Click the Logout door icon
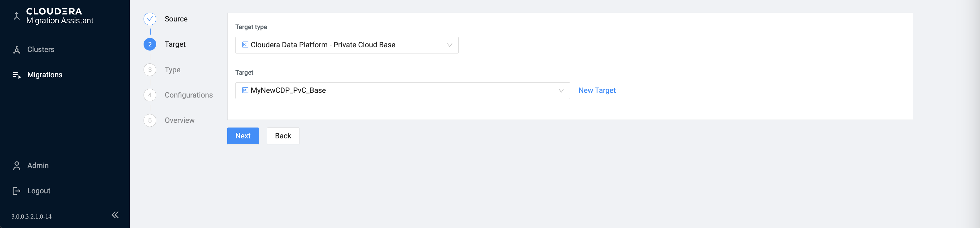This screenshot has height=228, width=980. 16,191
